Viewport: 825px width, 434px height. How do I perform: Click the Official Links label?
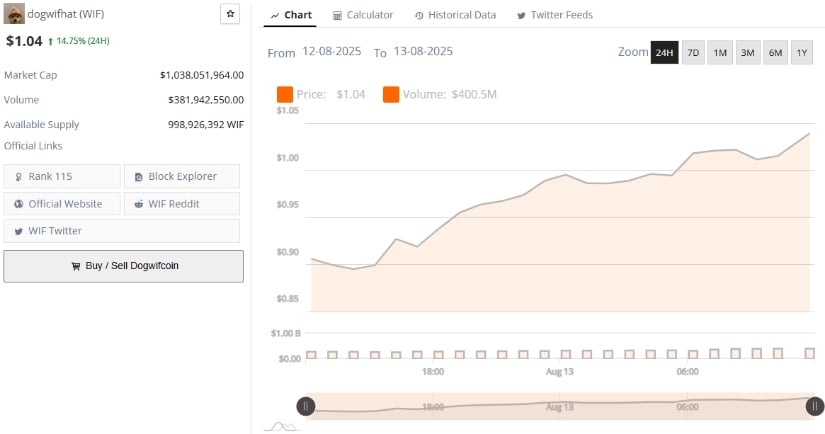33,146
